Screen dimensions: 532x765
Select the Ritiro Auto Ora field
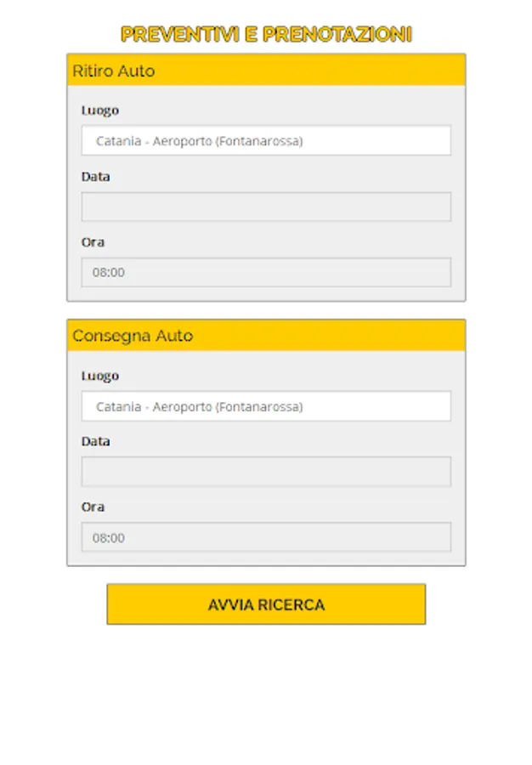tap(265, 273)
